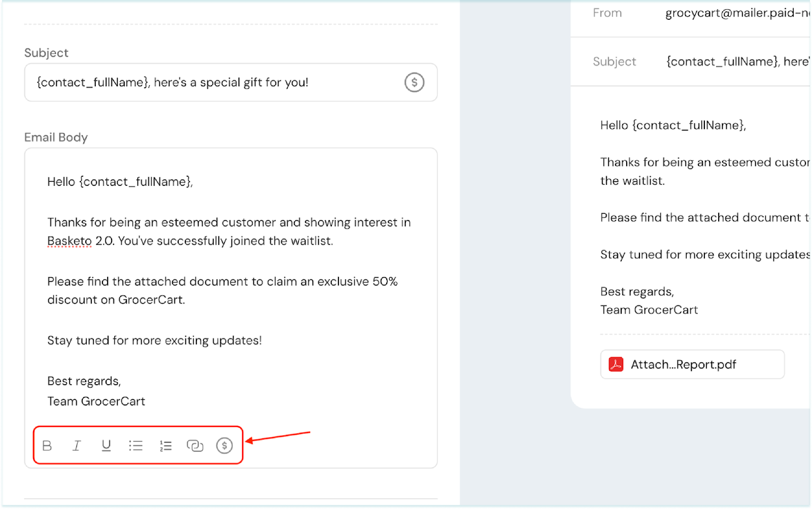Place cursor at "Team GrocerCart" in editor

pos(96,401)
